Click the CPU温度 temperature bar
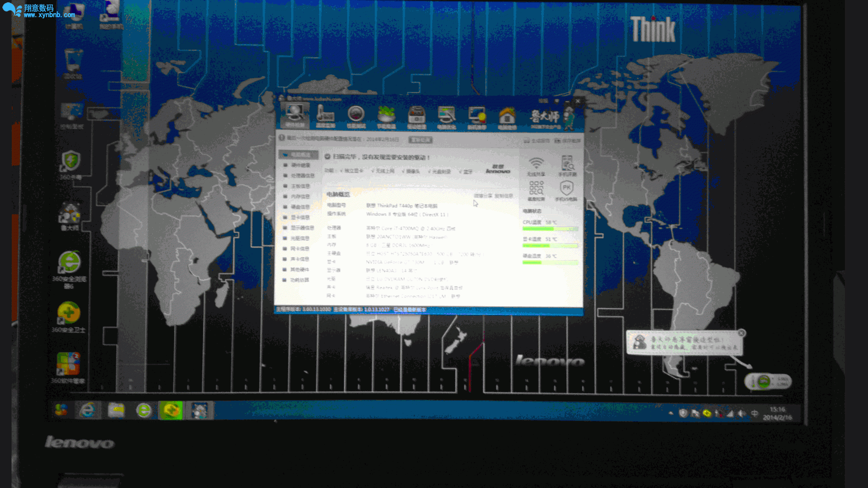 tap(550, 229)
